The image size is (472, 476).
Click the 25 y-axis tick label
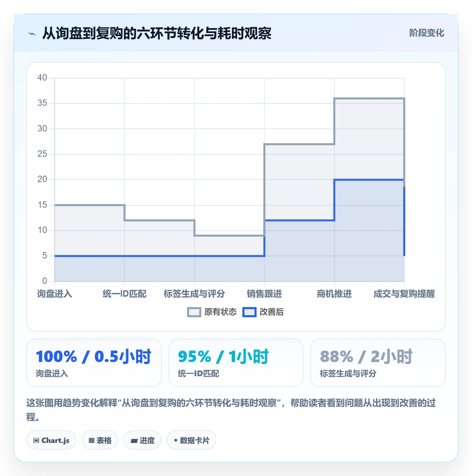[42, 154]
